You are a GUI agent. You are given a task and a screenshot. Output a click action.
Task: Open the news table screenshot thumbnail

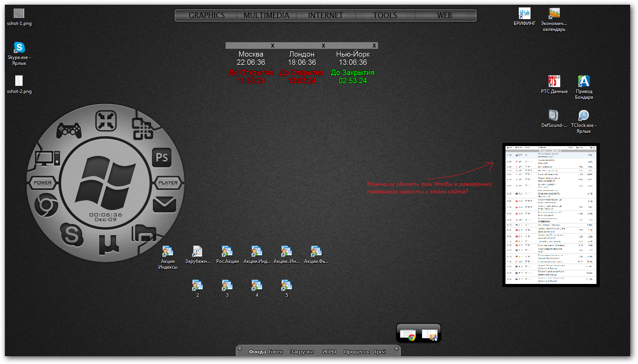(551, 215)
